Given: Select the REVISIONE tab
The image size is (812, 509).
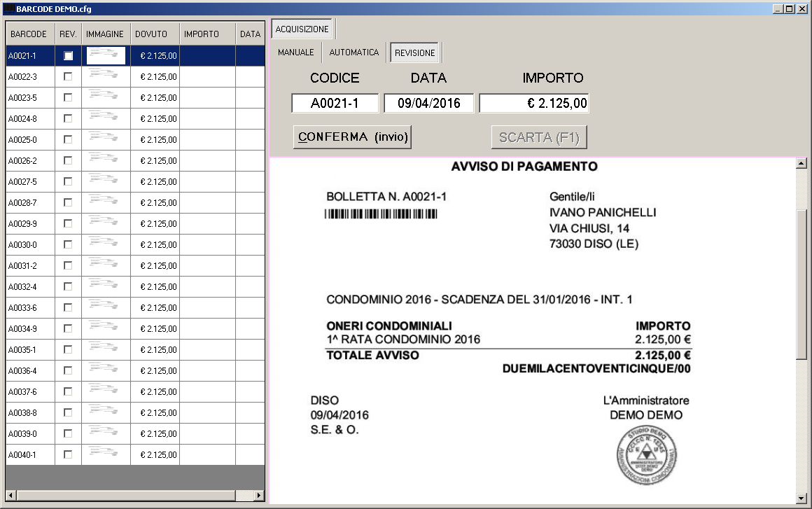Looking at the screenshot, I should pyautogui.click(x=414, y=53).
